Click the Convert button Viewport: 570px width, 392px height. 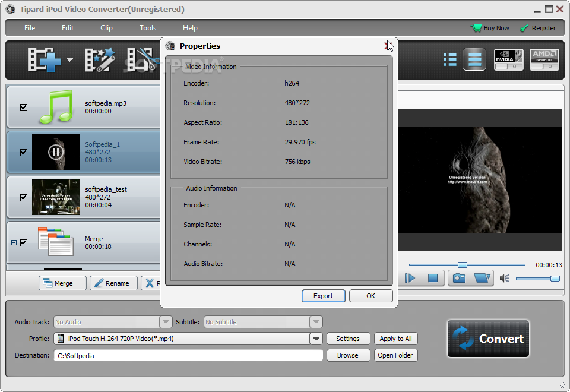click(488, 339)
